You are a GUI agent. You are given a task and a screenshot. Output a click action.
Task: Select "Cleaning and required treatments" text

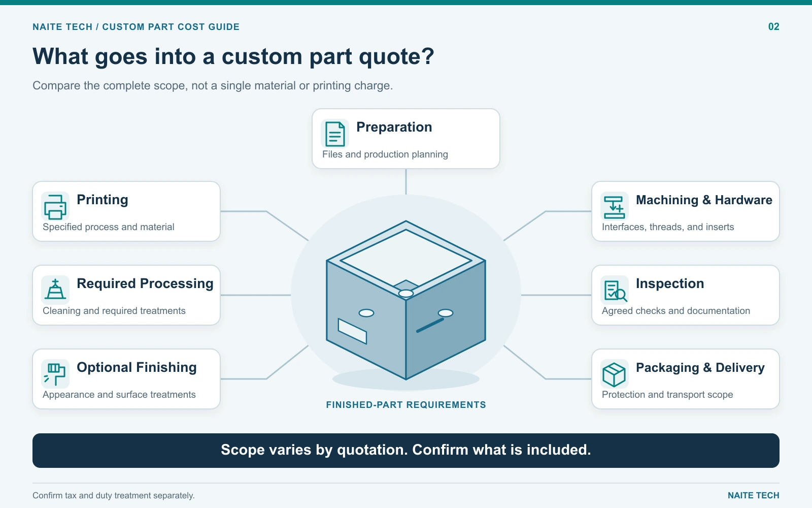click(x=114, y=311)
